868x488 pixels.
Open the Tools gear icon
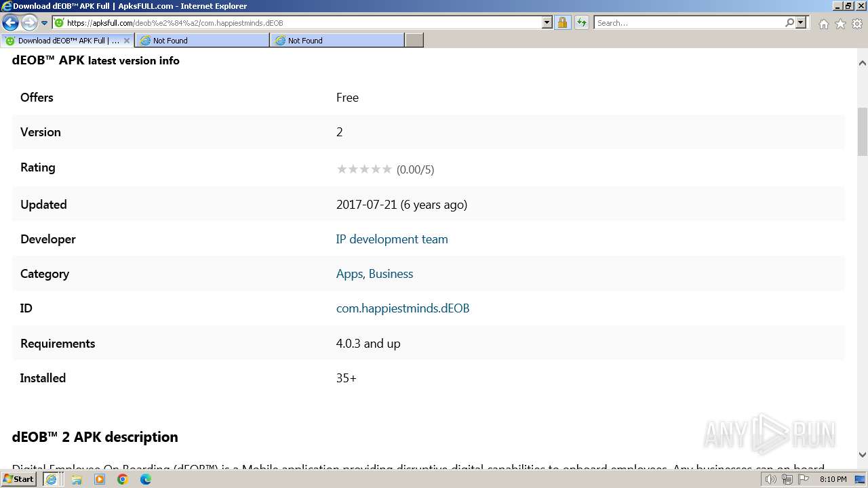click(x=857, y=24)
